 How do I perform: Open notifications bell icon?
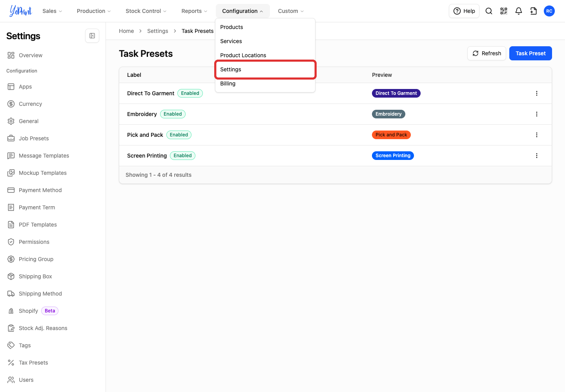(519, 11)
